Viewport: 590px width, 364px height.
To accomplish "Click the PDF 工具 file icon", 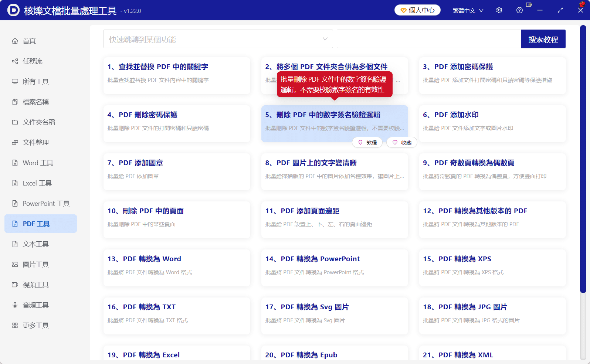I will click(15, 224).
